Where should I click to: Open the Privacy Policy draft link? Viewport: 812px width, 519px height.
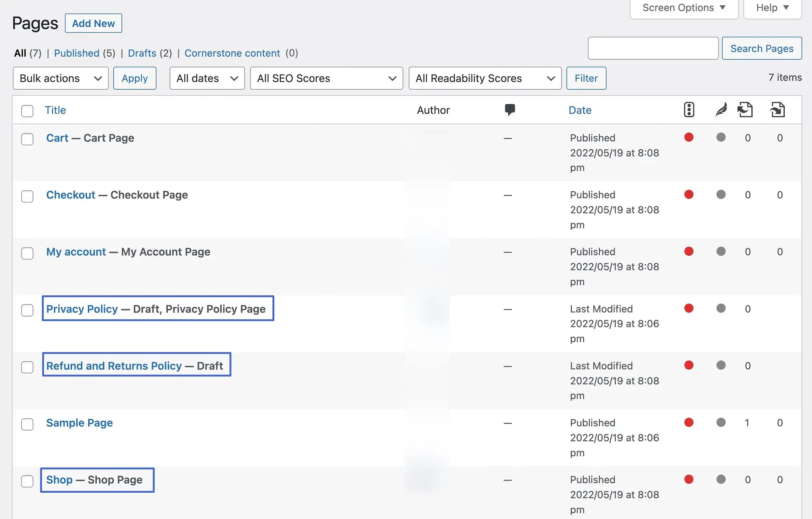82,309
